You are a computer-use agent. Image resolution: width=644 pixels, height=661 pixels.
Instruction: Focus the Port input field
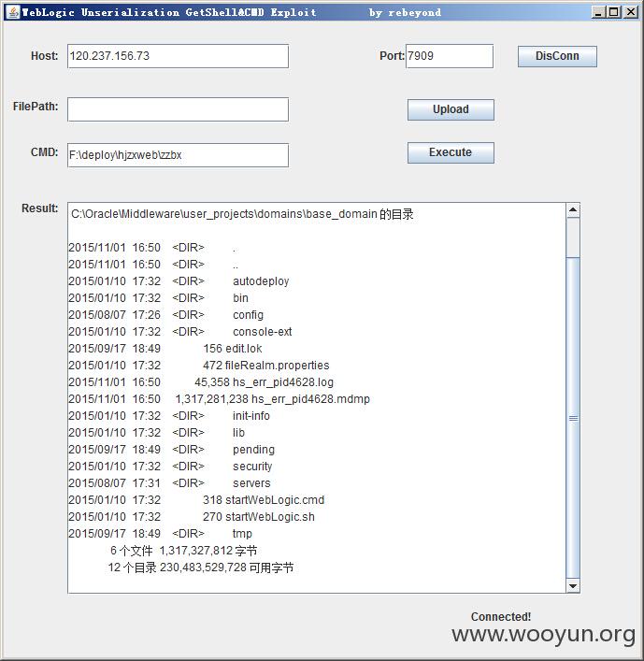click(x=450, y=56)
